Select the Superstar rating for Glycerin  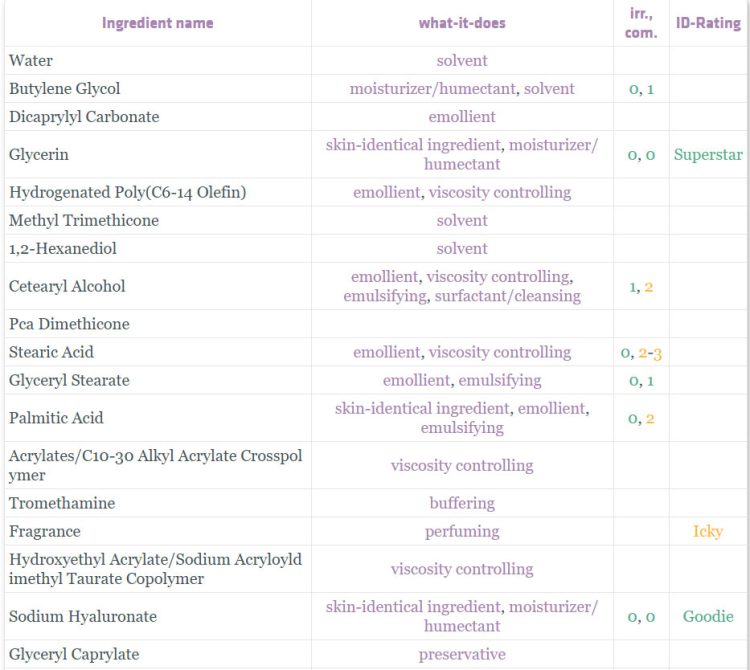tap(708, 154)
